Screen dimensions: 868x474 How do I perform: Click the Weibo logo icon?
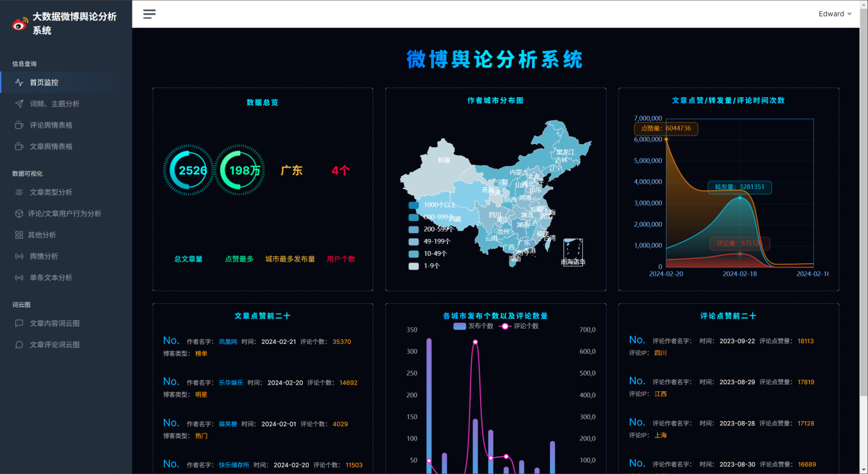point(20,24)
